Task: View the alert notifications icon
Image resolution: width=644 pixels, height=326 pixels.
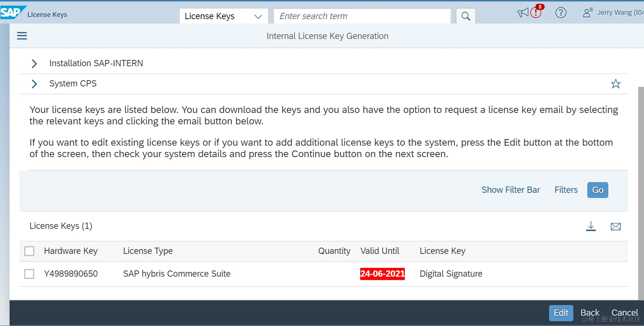Action: pyautogui.click(x=536, y=13)
